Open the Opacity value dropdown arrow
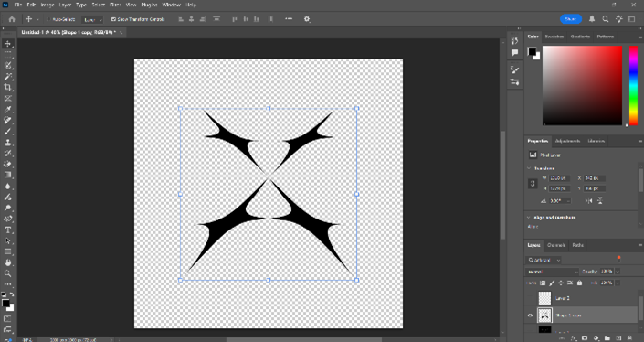 click(618, 272)
